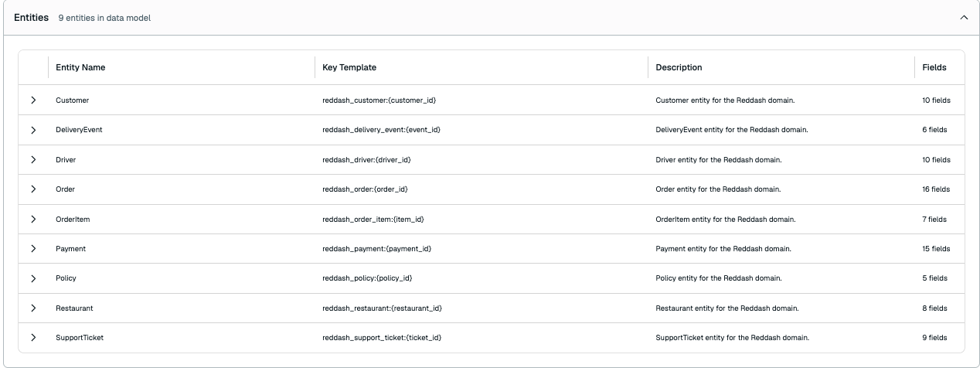Screen dimensions: 980x368
Task: Select the Restaurant entity name
Action: click(74, 308)
